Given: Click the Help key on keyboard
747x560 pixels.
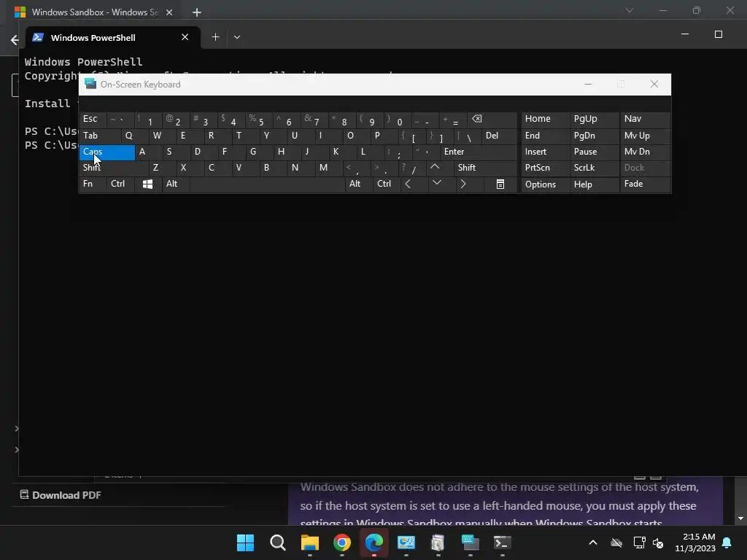Looking at the screenshot, I should coord(594,184).
